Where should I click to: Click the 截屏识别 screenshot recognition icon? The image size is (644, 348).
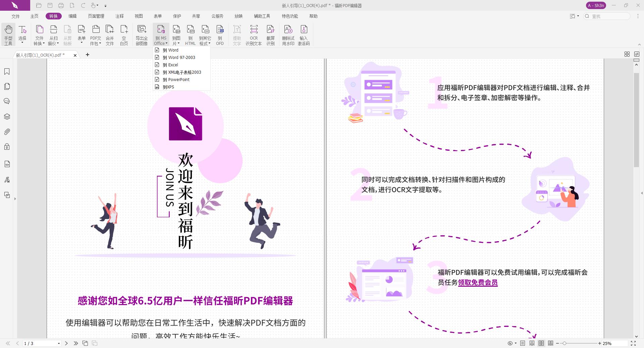[271, 34]
